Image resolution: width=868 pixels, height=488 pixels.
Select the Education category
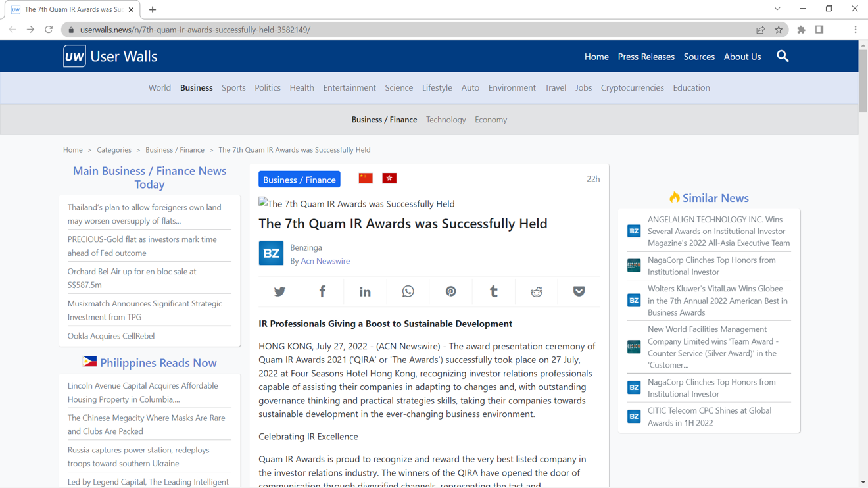[x=691, y=87]
